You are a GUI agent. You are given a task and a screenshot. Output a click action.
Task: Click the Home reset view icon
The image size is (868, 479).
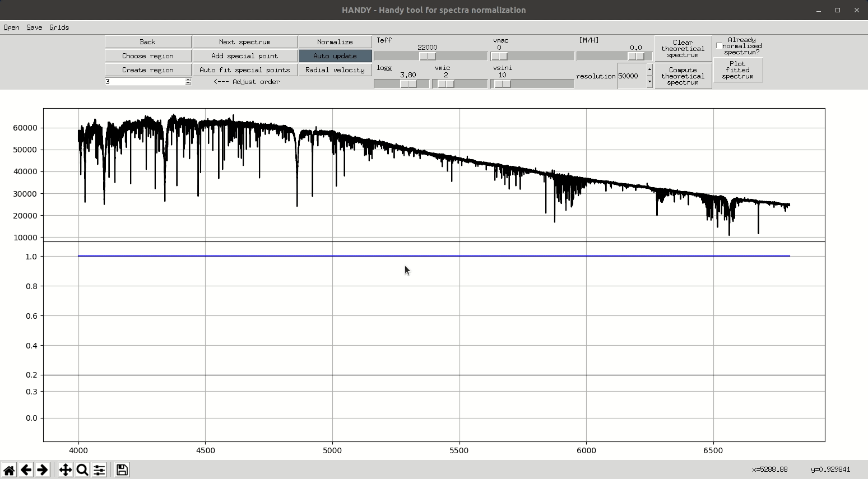coord(9,469)
